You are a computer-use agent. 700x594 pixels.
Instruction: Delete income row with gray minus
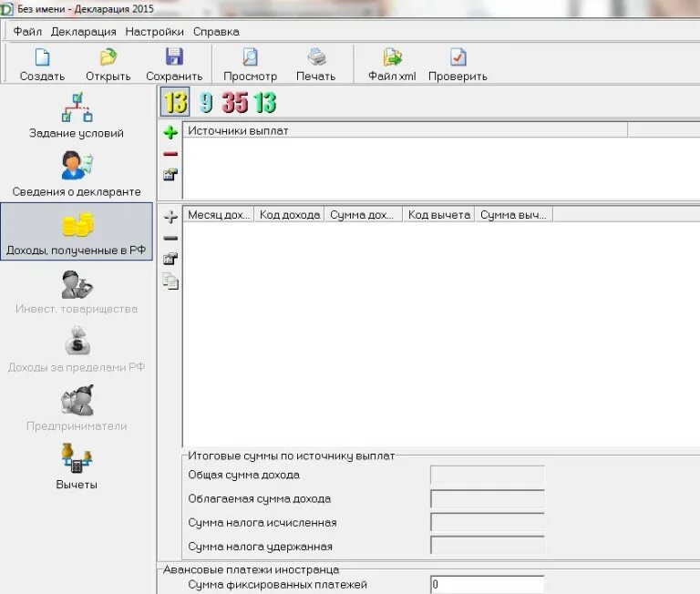click(170, 239)
